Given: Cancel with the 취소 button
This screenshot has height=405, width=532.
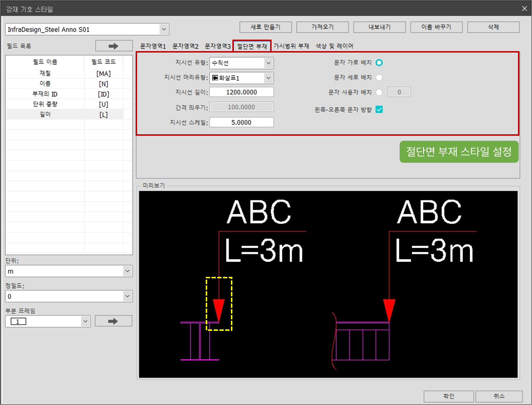Looking at the screenshot, I should (x=499, y=396).
